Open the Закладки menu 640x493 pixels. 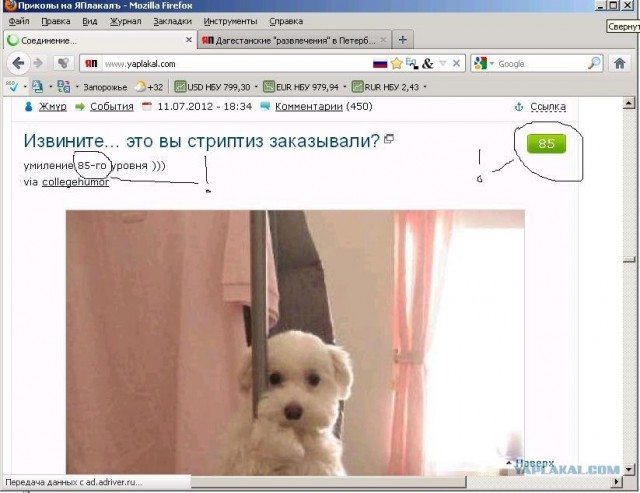[x=172, y=20]
